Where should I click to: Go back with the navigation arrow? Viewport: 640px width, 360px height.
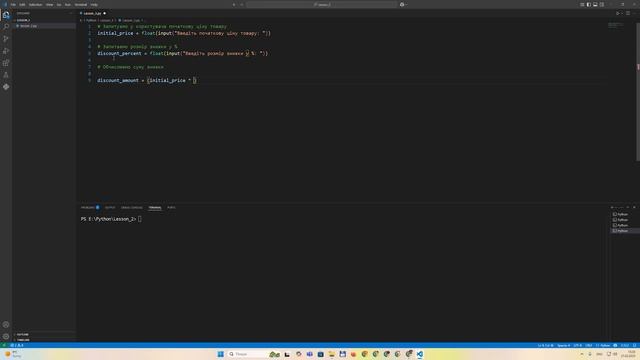234,4
